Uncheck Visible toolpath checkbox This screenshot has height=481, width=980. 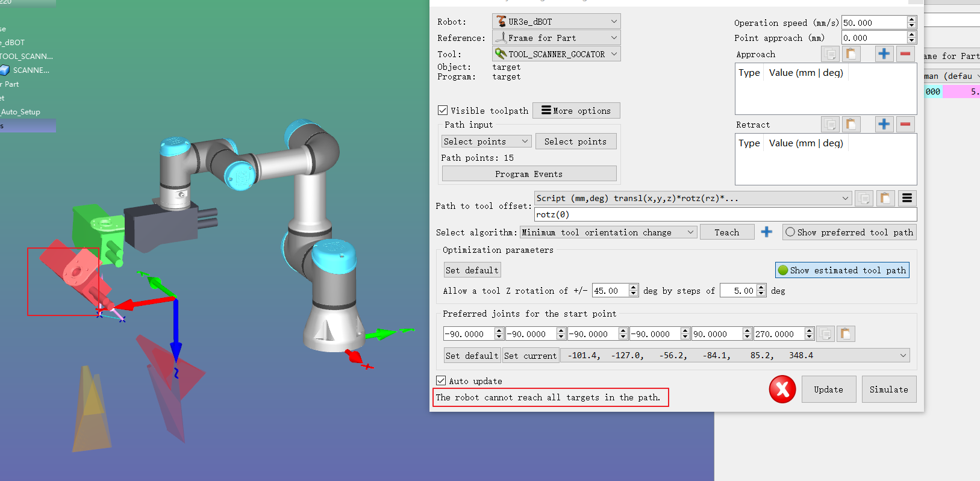tap(443, 111)
